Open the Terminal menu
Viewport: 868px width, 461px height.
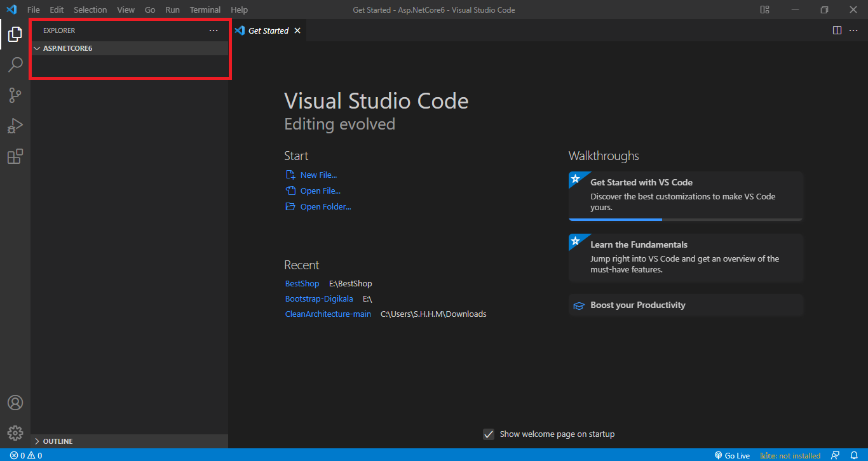click(x=205, y=10)
